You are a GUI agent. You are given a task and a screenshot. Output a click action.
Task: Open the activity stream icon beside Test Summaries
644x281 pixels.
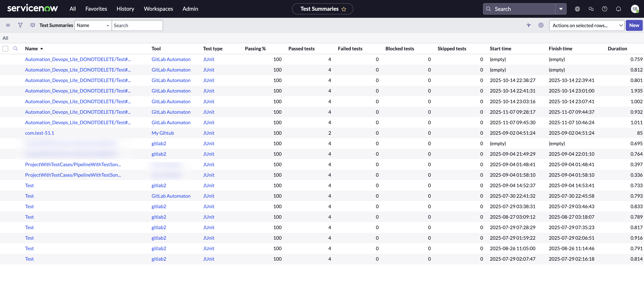33,25
